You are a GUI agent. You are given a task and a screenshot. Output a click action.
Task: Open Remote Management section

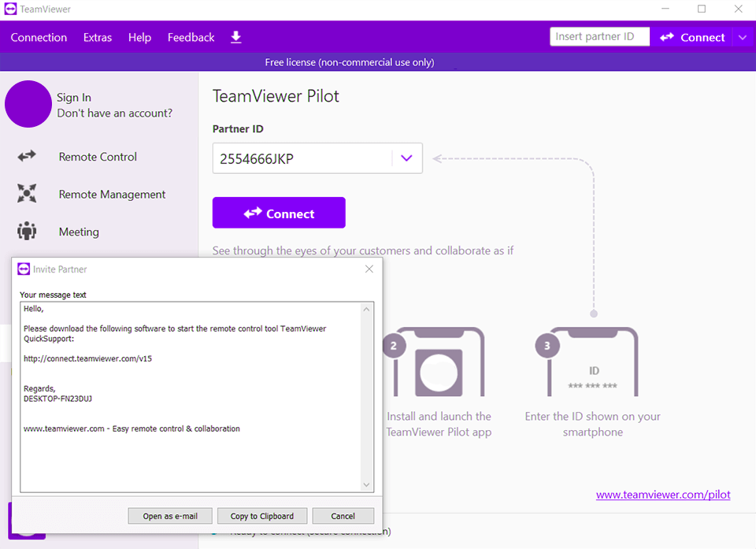[112, 195]
